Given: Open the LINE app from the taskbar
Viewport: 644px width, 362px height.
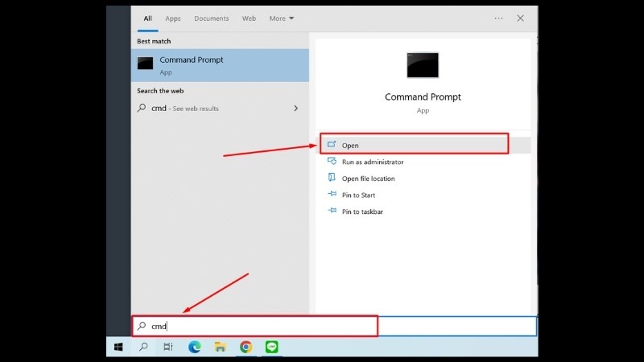Looking at the screenshot, I should (x=271, y=348).
